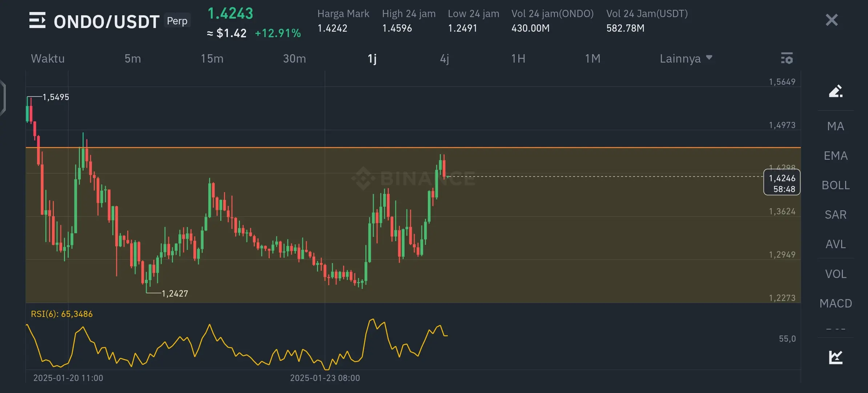Select the 15m timeframe
Screen dimensions: 868x393
click(212, 59)
